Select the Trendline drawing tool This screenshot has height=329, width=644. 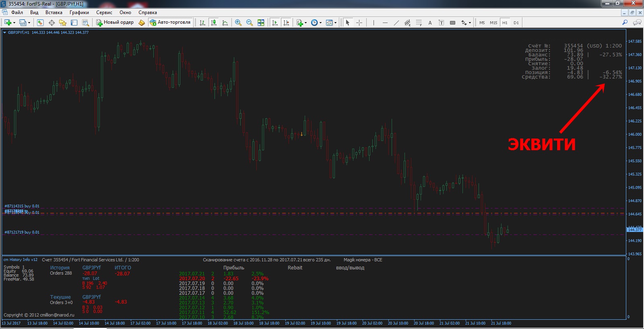point(396,23)
